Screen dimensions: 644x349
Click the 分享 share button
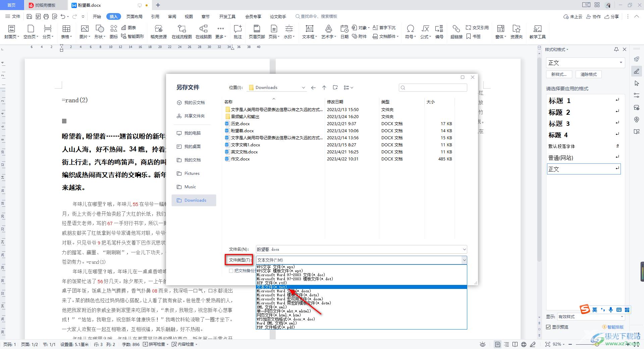pos(611,16)
